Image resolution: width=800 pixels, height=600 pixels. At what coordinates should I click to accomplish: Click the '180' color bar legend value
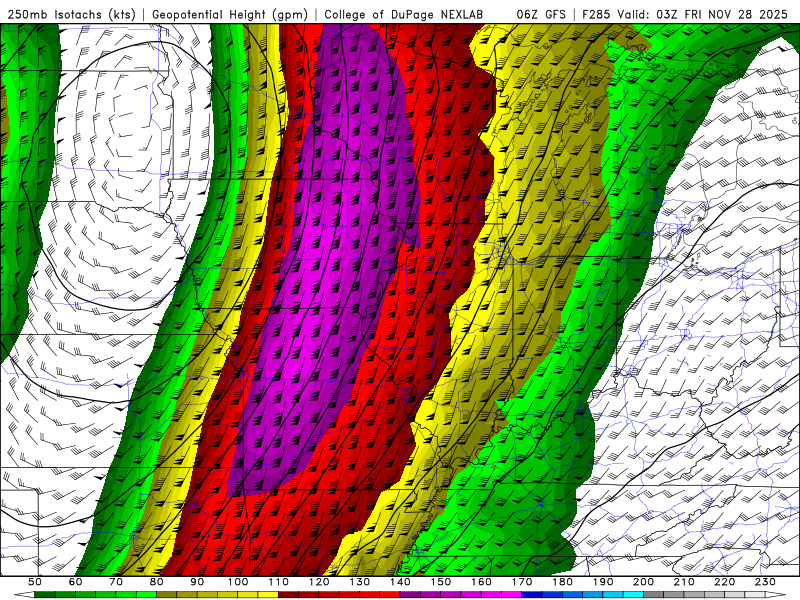tap(562, 582)
